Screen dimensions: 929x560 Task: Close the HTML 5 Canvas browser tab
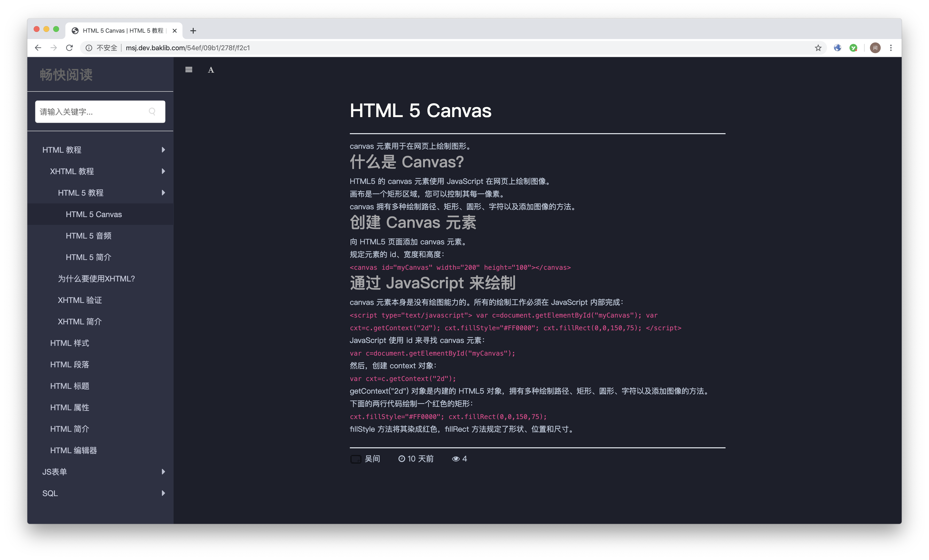175,31
